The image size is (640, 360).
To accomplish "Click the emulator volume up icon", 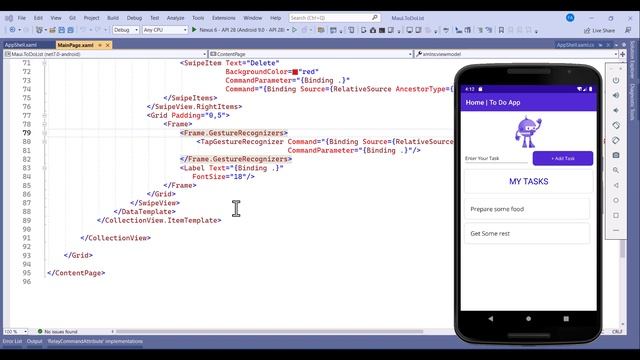I will point(616,95).
